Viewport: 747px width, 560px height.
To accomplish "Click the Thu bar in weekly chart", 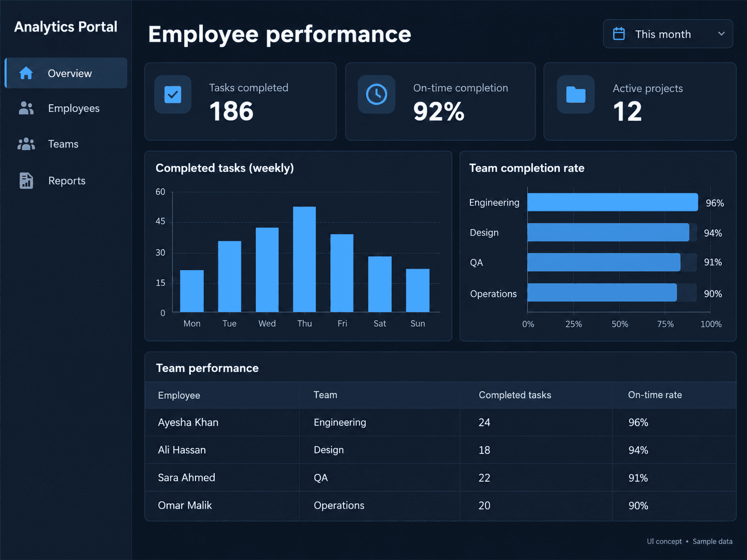I will [304, 259].
